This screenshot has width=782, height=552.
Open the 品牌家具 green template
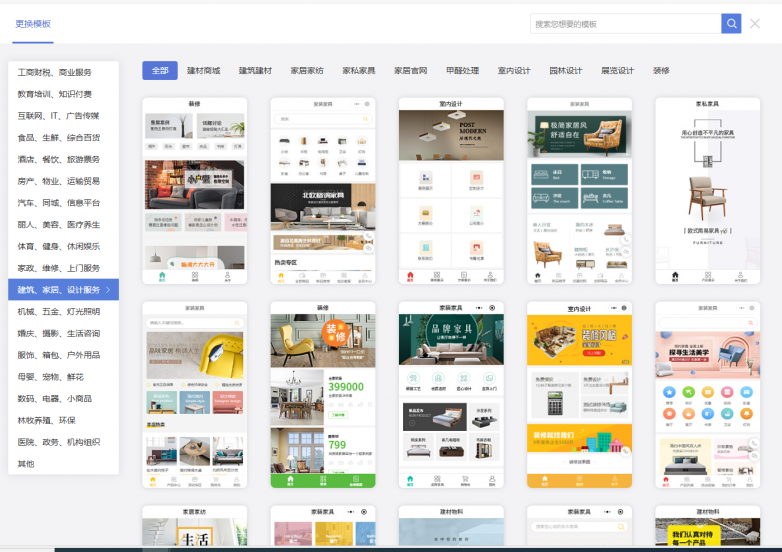point(451,394)
